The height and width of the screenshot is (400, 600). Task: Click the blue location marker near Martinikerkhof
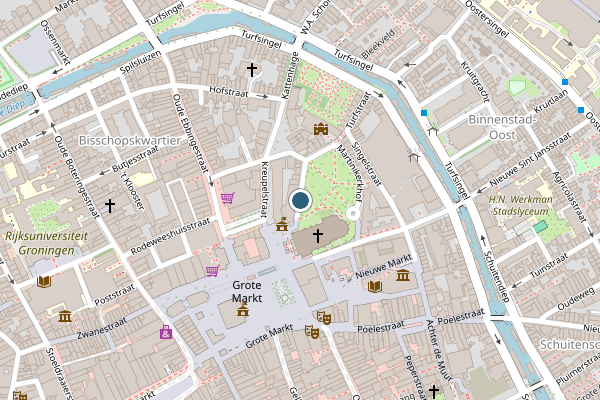[300, 200]
